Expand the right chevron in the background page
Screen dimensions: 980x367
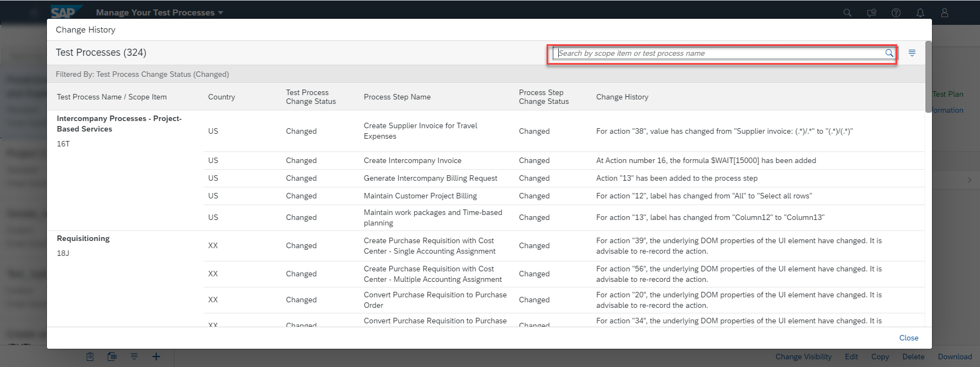click(x=970, y=180)
